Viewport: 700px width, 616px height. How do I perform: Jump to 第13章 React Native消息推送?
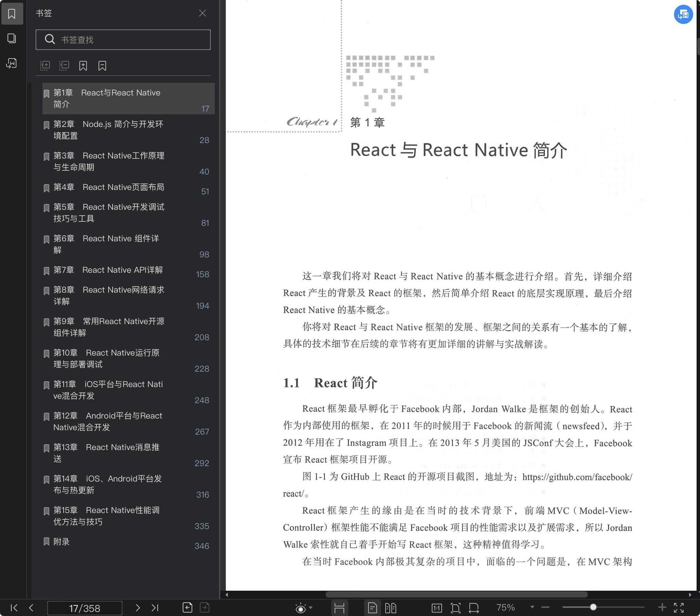pyautogui.click(x=128, y=453)
